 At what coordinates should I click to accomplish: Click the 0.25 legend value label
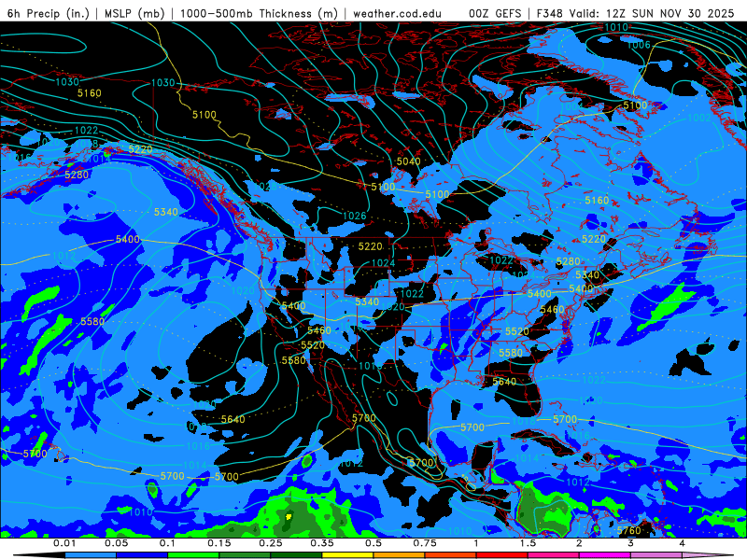[271, 543]
